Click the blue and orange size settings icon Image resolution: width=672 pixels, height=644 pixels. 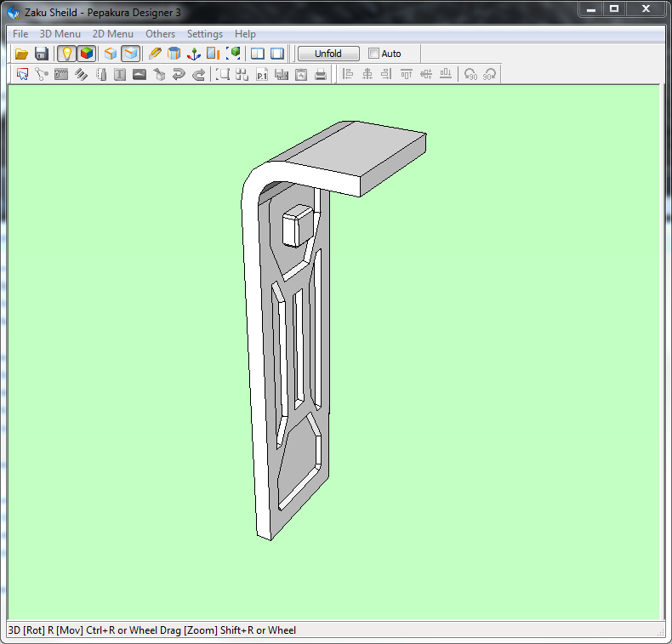(213, 54)
